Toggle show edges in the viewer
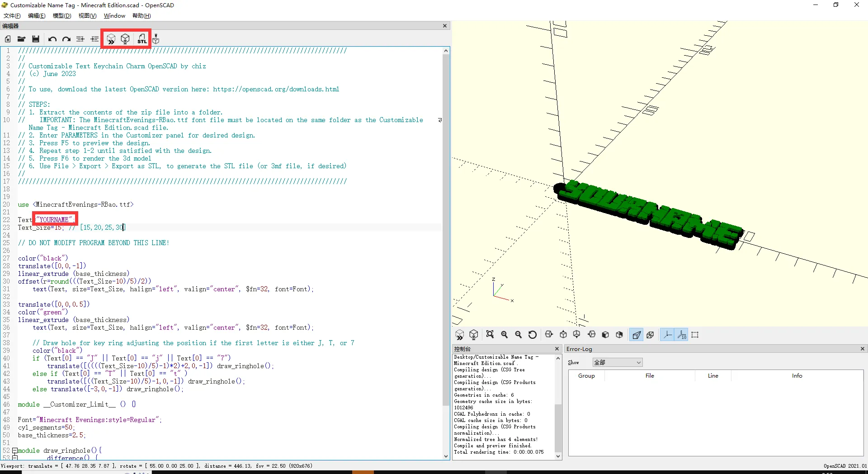This screenshot has height=474, width=868. (x=695, y=335)
